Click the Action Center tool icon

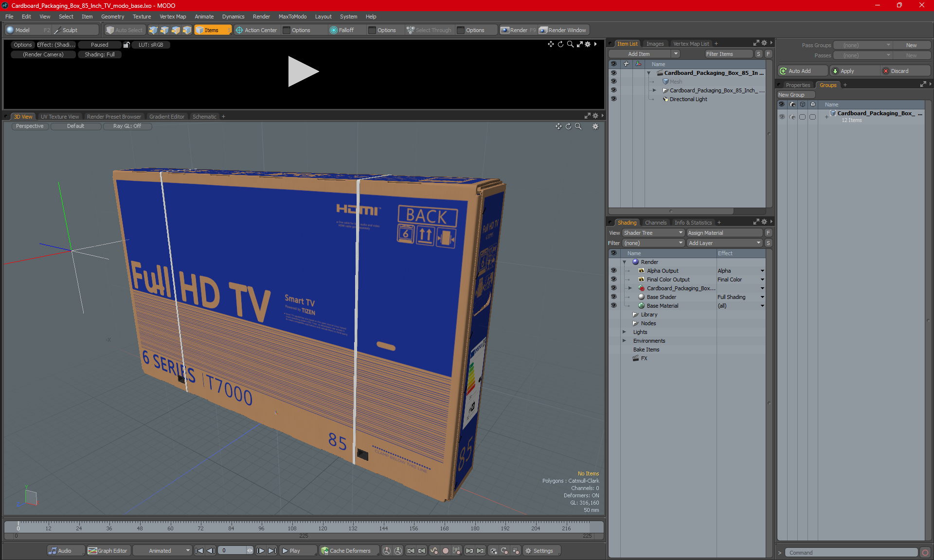(x=239, y=30)
